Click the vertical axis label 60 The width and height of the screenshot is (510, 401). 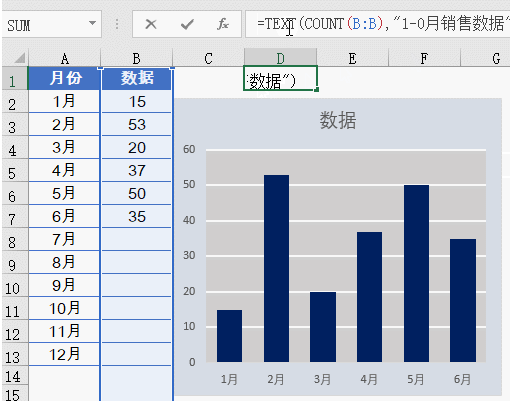coord(189,149)
